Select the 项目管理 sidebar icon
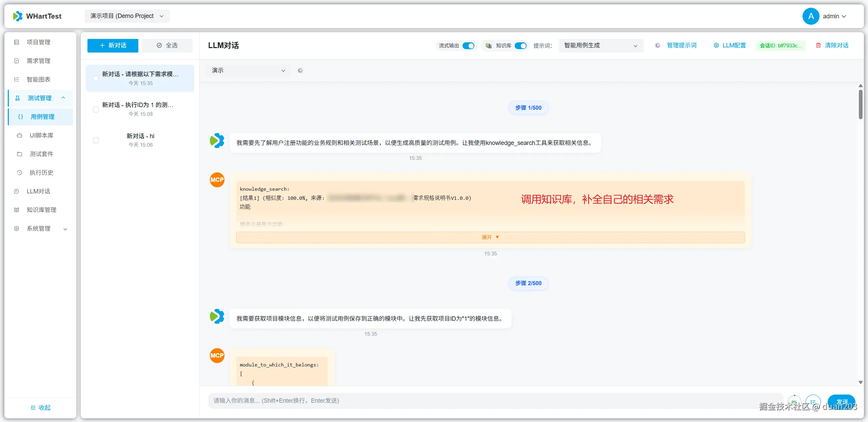Image resolution: width=868 pixels, height=422 pixels. pyautogui.click(x=17, y=42)
